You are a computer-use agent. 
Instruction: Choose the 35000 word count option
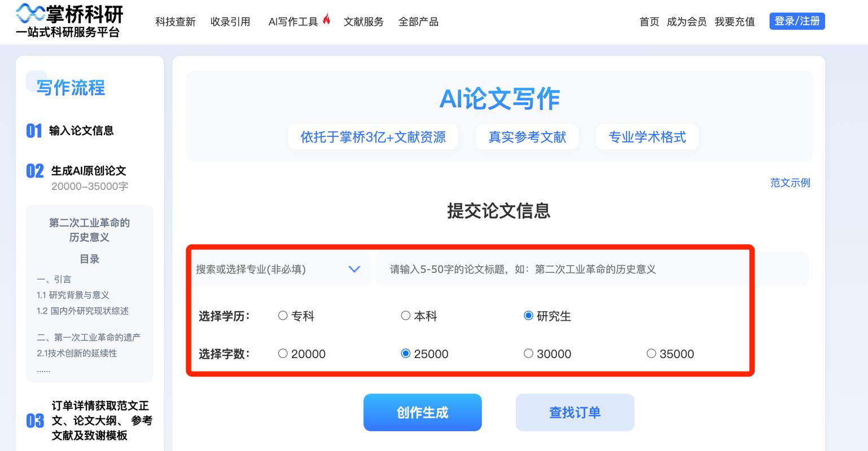(x=651, y=353)
